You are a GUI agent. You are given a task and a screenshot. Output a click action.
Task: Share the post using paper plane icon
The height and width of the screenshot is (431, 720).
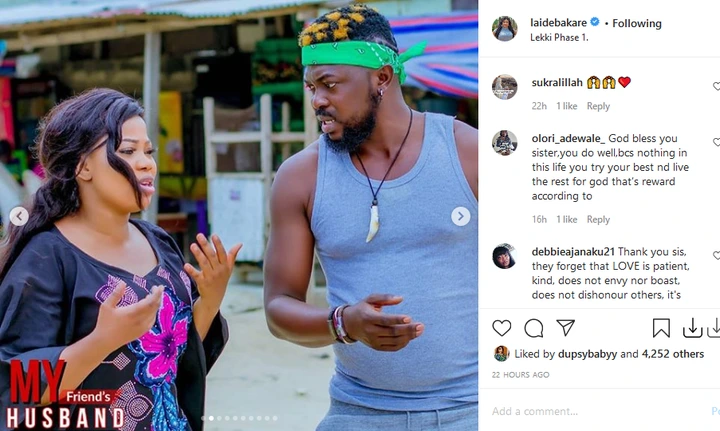pyautogui.click(x=565, y=328)
